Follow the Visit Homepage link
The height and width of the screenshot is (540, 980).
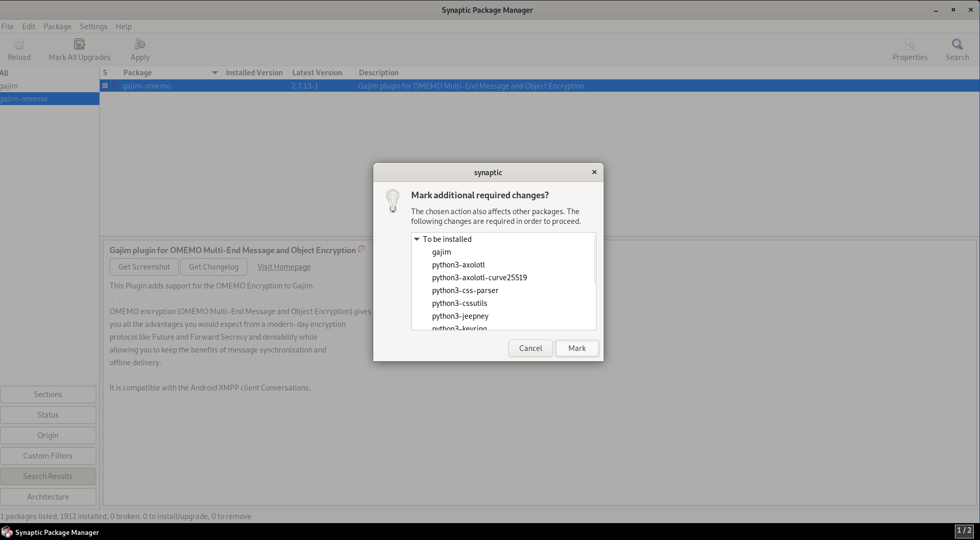(x=284, y=267)
